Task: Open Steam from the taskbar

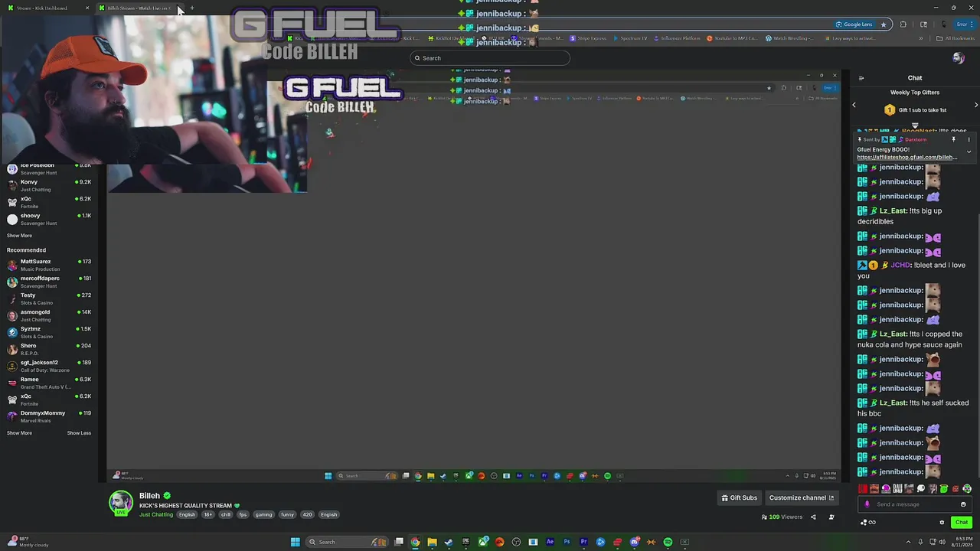Action: click(449, 542)
